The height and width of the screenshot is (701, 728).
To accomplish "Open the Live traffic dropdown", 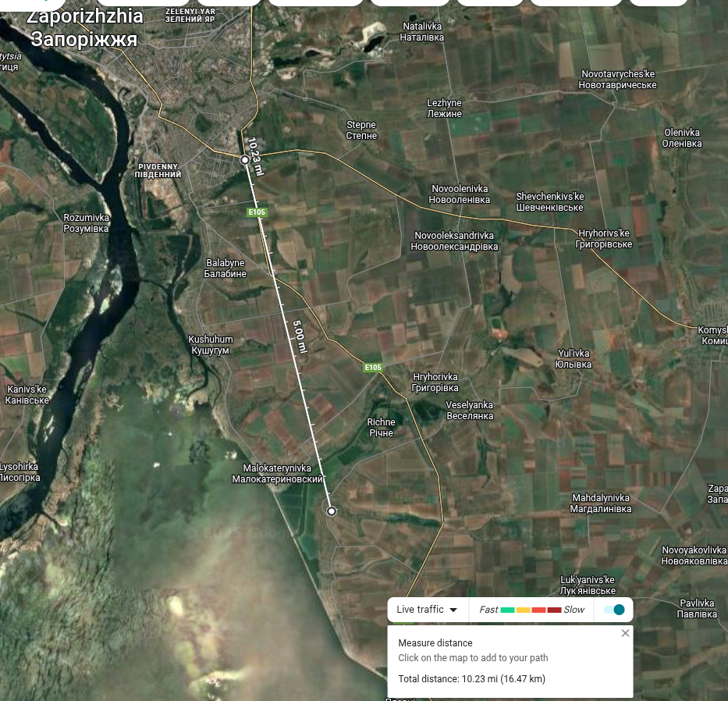I will point(427,610).
